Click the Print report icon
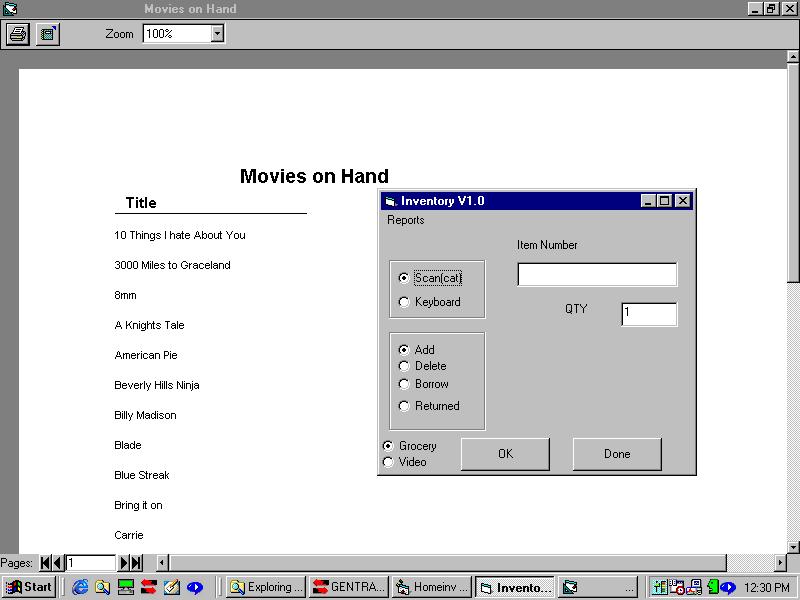Image resolution: width=800 pixels, height=600 pixels. point(18,34)
